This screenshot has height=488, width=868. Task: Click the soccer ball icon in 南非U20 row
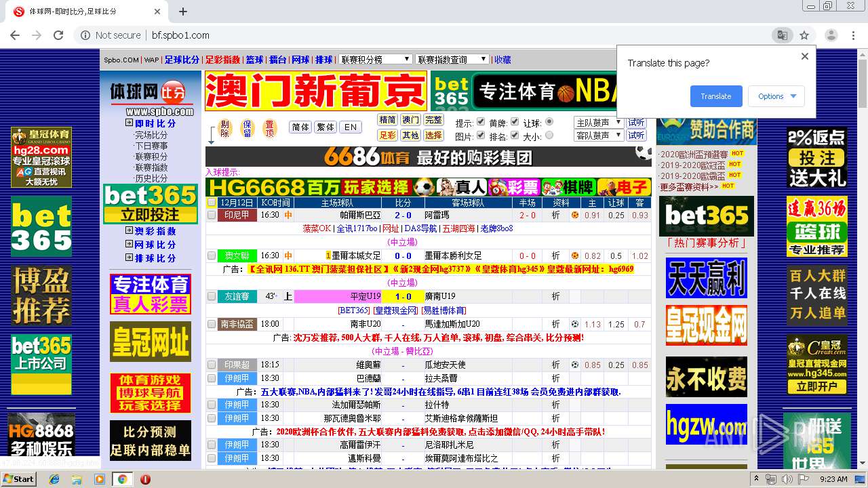click(575, 324)
